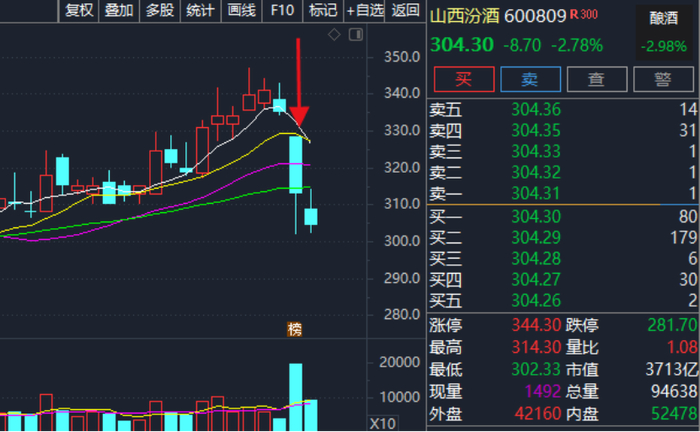This screenshot has width=700, height=432.
Task: Click the 警 alert button
Action: (663, 79)
